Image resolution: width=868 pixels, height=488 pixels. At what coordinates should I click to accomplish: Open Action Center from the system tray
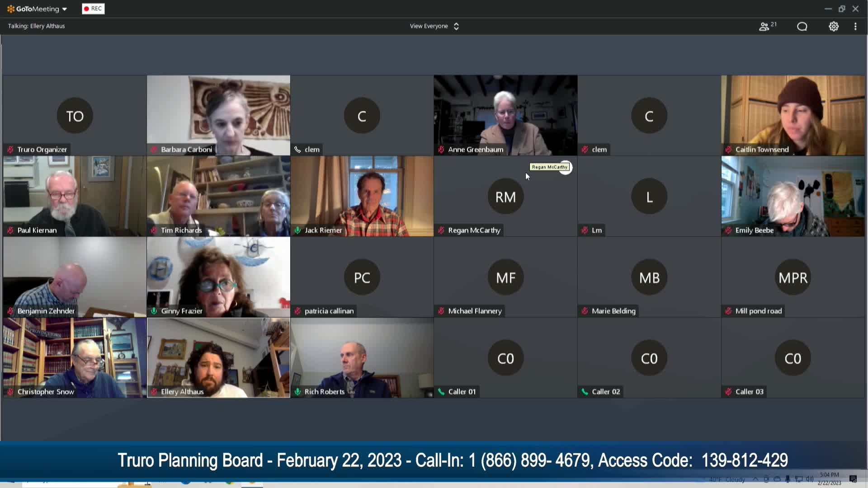tap(854, 479)
